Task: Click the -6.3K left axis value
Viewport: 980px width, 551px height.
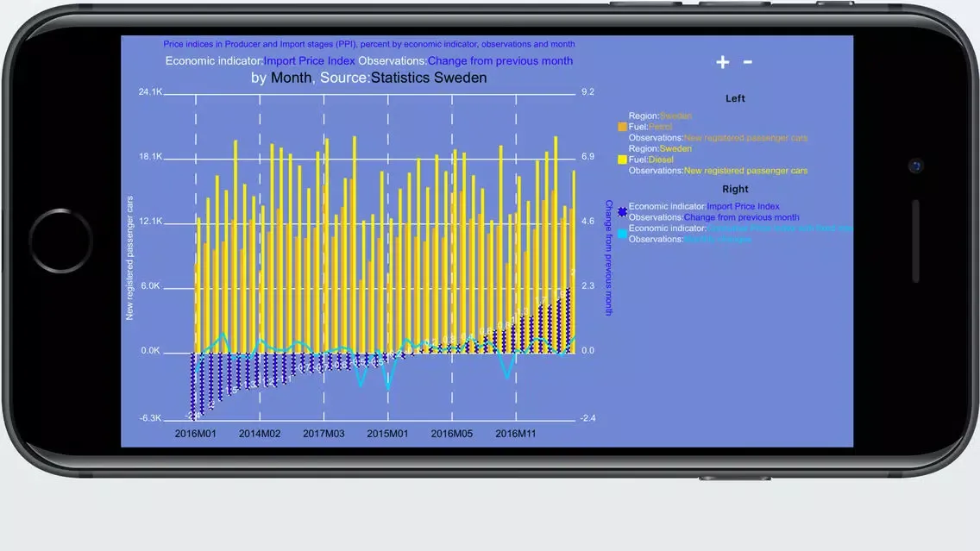Action: click(x=150, y=418)
